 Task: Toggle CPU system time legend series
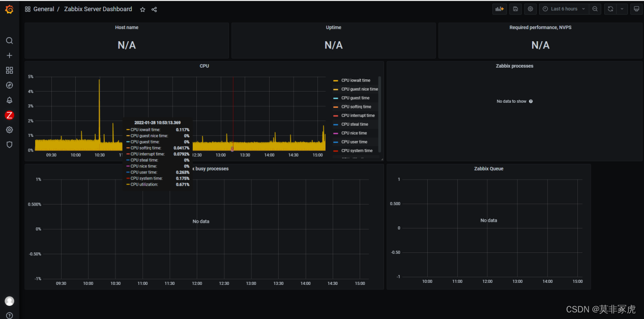click(357, 151)
